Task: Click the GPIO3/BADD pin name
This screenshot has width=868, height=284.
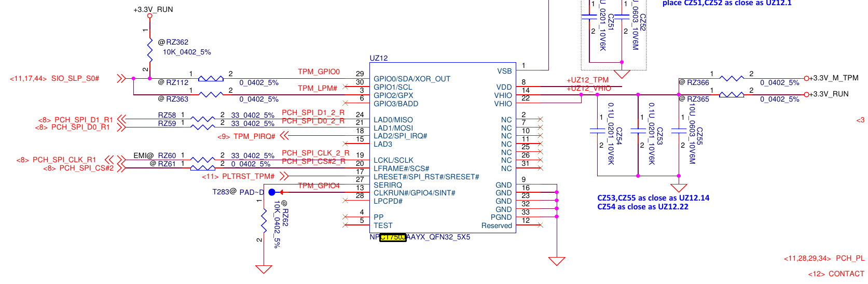Action: pos(396,104)
